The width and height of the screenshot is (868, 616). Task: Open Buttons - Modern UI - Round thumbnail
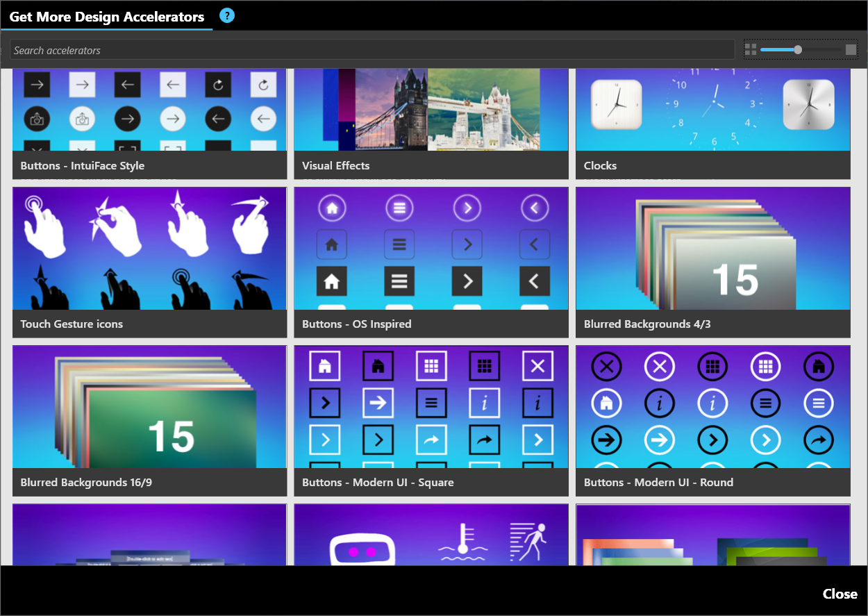click(713, 407)
